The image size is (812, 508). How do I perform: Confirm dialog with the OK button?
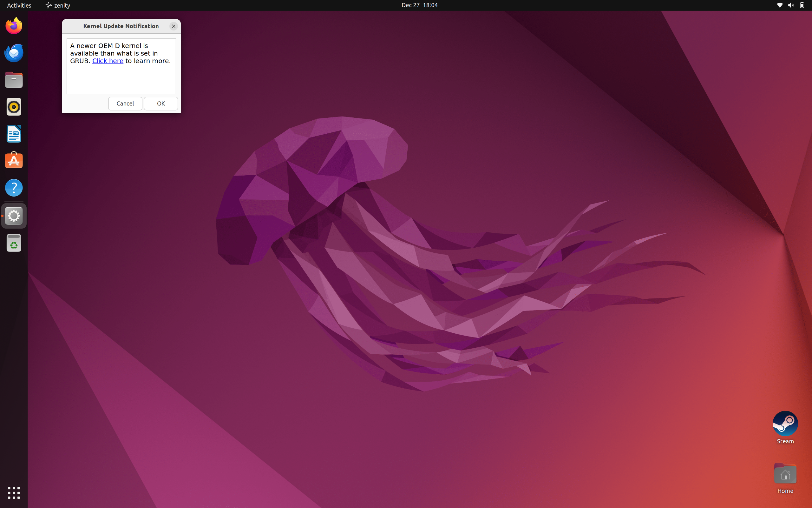[161, 104]
